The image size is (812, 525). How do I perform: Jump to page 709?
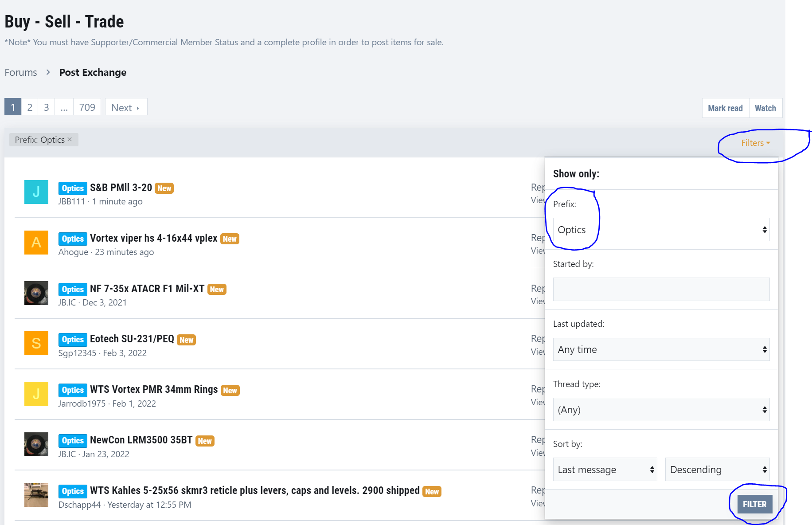click(87, 107)
